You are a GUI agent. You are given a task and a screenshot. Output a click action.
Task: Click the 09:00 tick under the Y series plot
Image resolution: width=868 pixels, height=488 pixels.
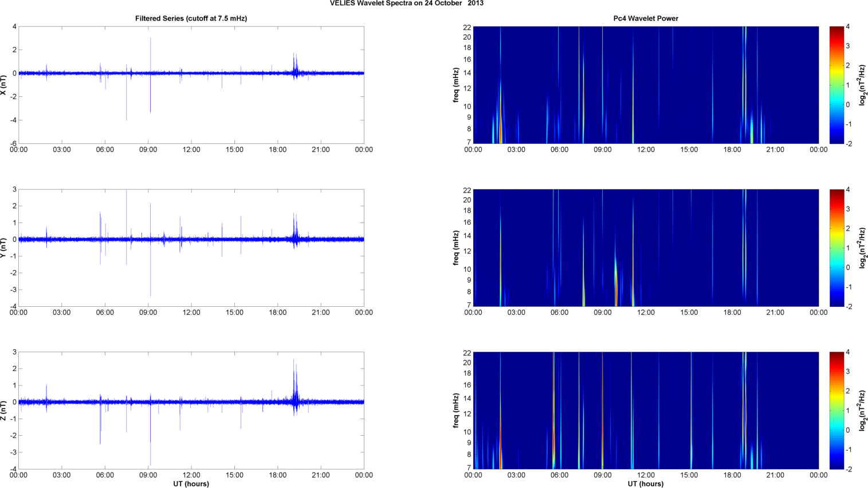148,313
